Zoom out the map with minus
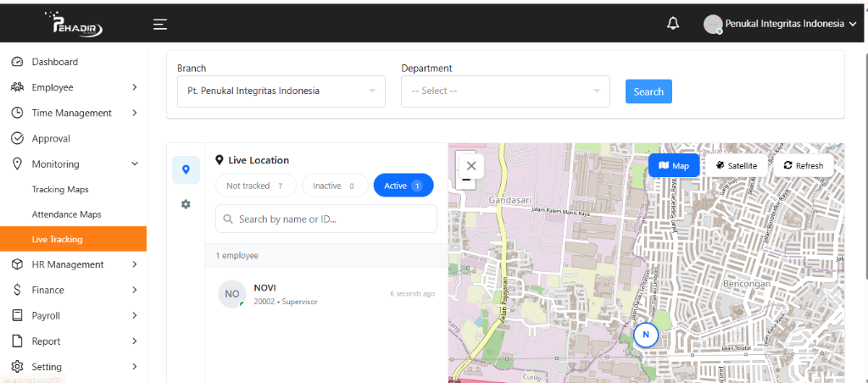 466,180
